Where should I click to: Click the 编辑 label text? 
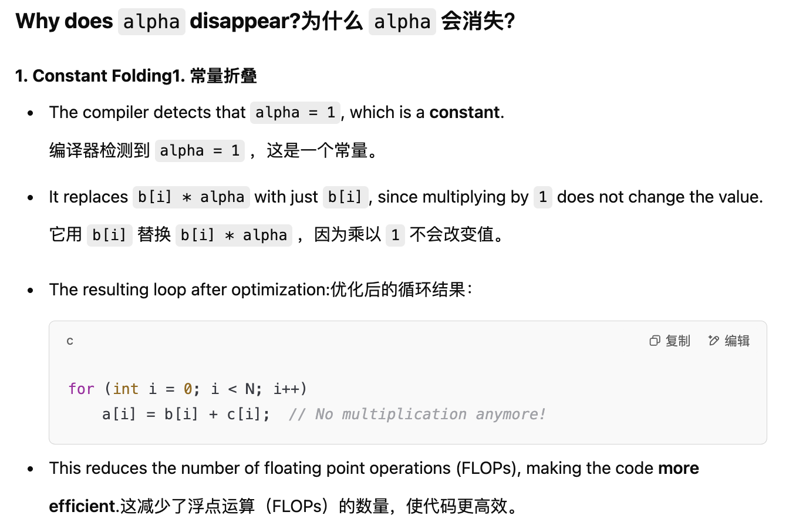click(x=737, y=341)
